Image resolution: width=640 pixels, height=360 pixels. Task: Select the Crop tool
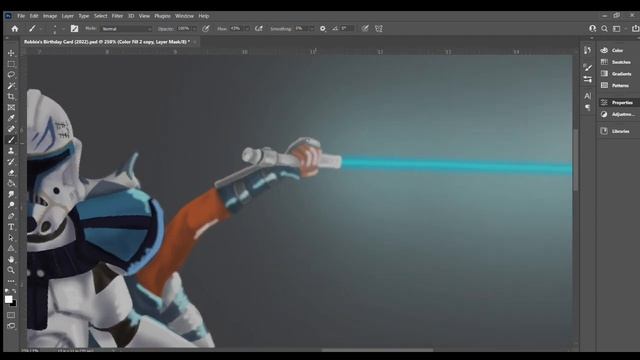click(11, 97)
